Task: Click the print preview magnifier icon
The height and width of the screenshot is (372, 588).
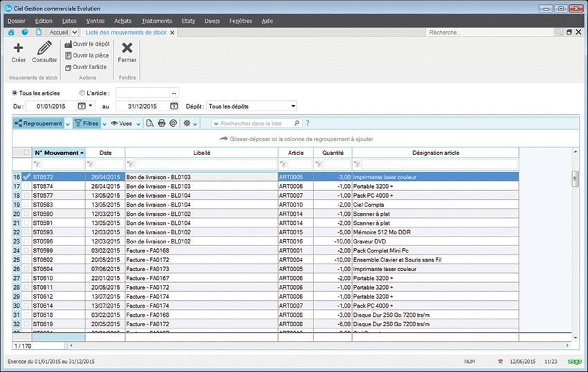Action: 149,123
